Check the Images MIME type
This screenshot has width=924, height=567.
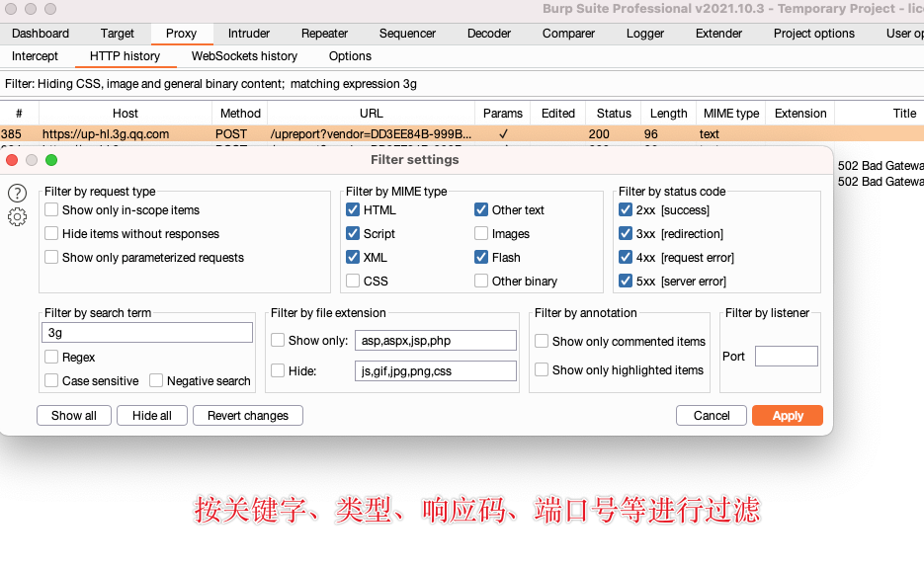click(x=481, y=234)
